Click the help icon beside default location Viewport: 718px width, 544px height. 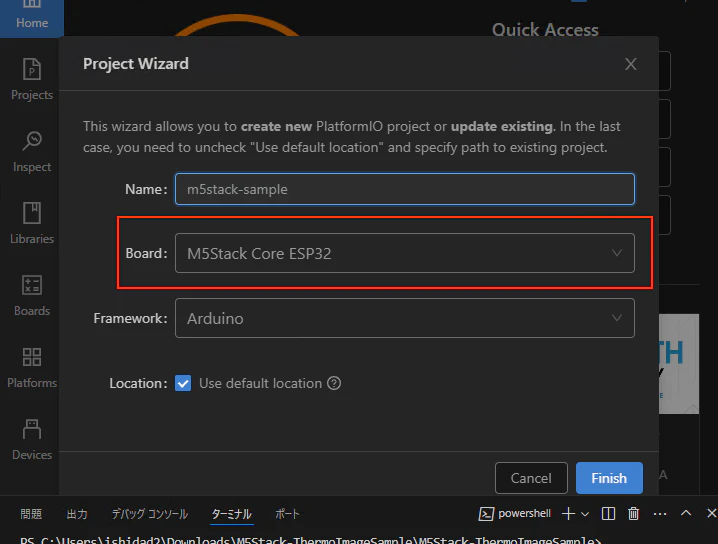coord(334,383)
